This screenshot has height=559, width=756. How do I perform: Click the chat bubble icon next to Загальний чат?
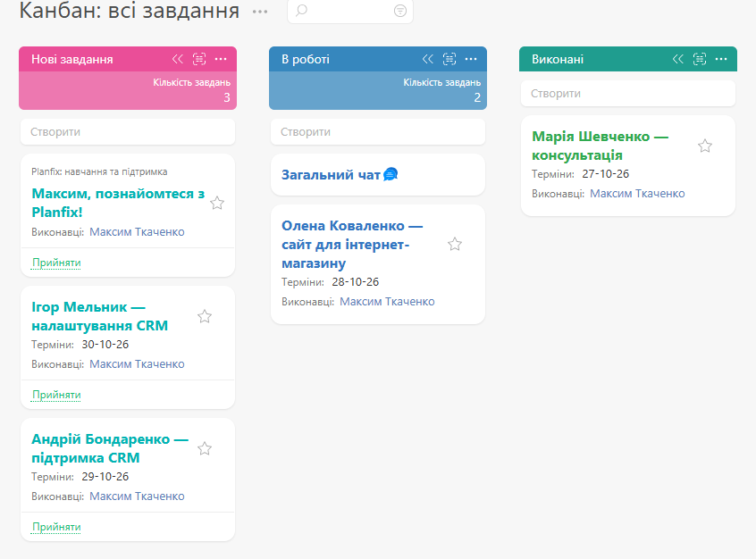[391, 174]
